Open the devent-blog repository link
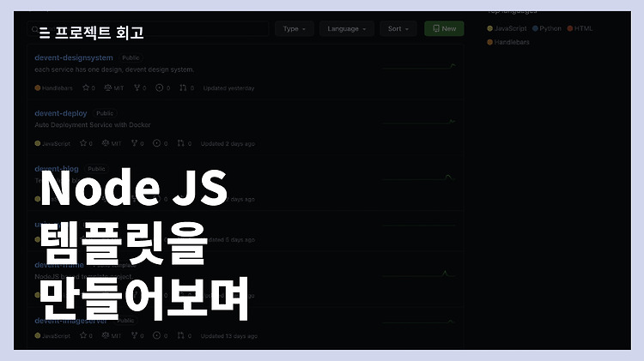Screen dimensions: 644x361 point(57,169)
